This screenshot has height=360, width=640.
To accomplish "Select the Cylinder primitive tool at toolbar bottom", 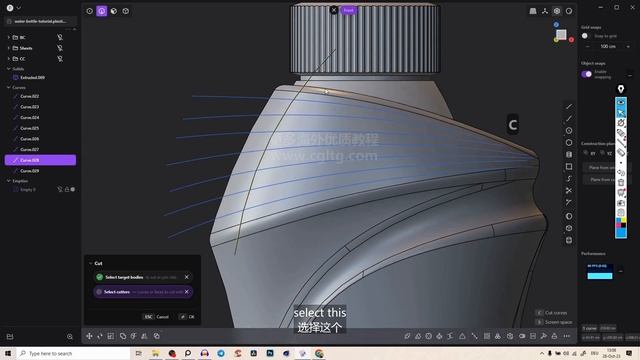I will click(x=569, y=240).
